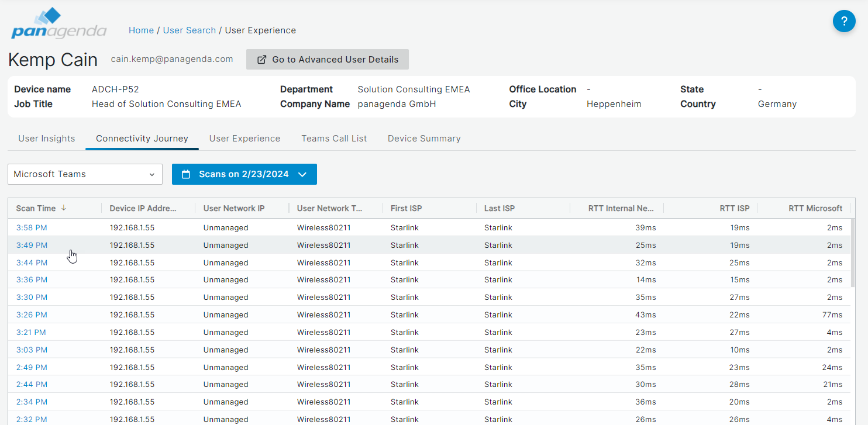The image size is (868, 425).
Task: Click the Kemp Cain user name heading
Action: (53, 60)
